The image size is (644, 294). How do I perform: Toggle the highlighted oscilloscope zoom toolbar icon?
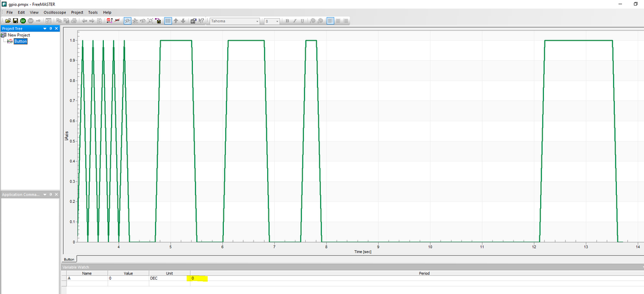point(127,21)
